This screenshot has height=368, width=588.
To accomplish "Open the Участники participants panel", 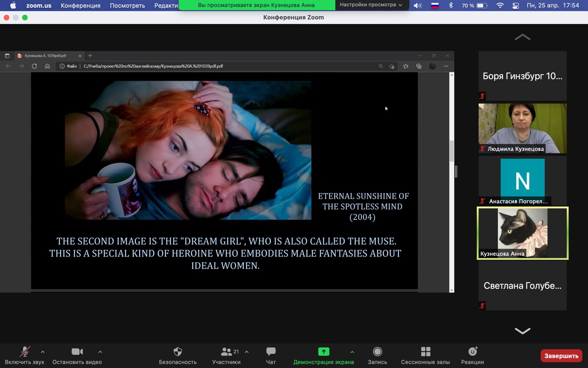I will 226,356.
